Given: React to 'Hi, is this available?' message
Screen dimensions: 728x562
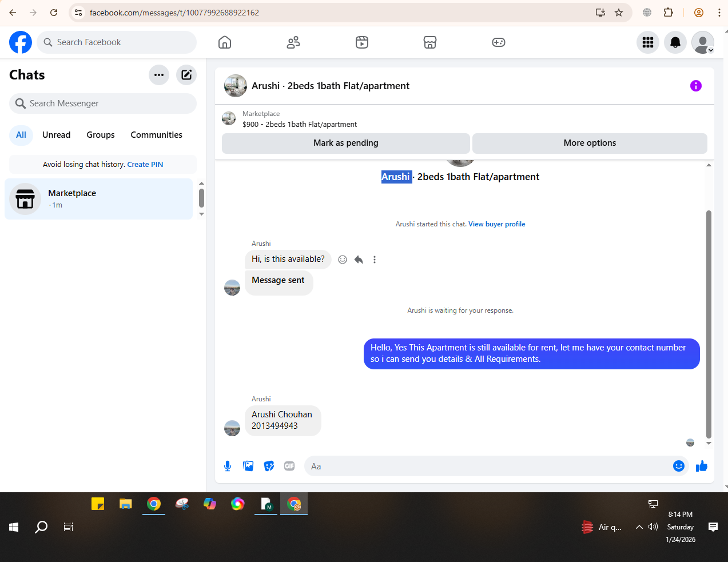Looking at the screenshot, I should [x=343, y=260].
